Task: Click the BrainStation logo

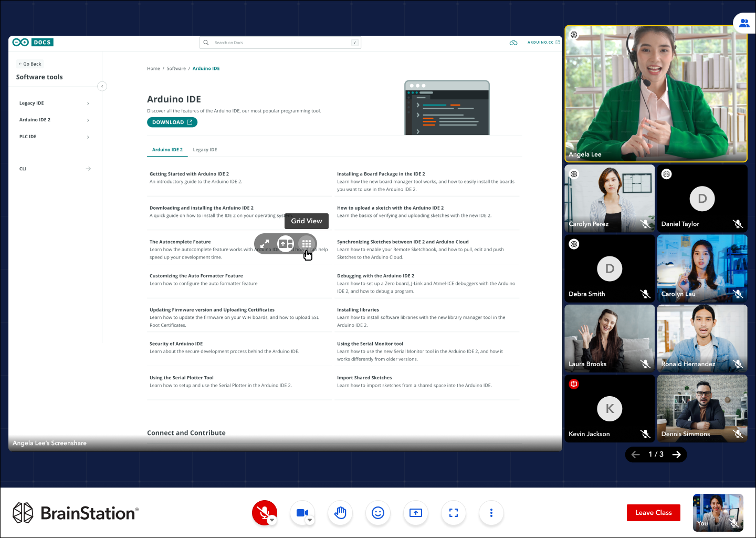Action: [x=76, y=513]
